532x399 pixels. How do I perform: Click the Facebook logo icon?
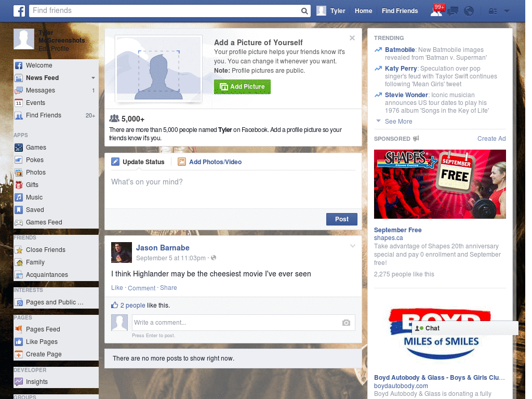pyautogui.click(x=19, y=11)
